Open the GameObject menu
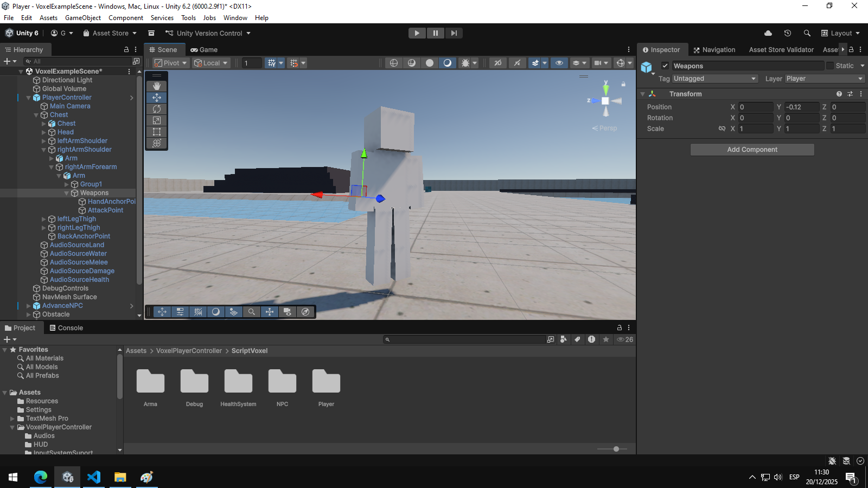 pos(82,18)
